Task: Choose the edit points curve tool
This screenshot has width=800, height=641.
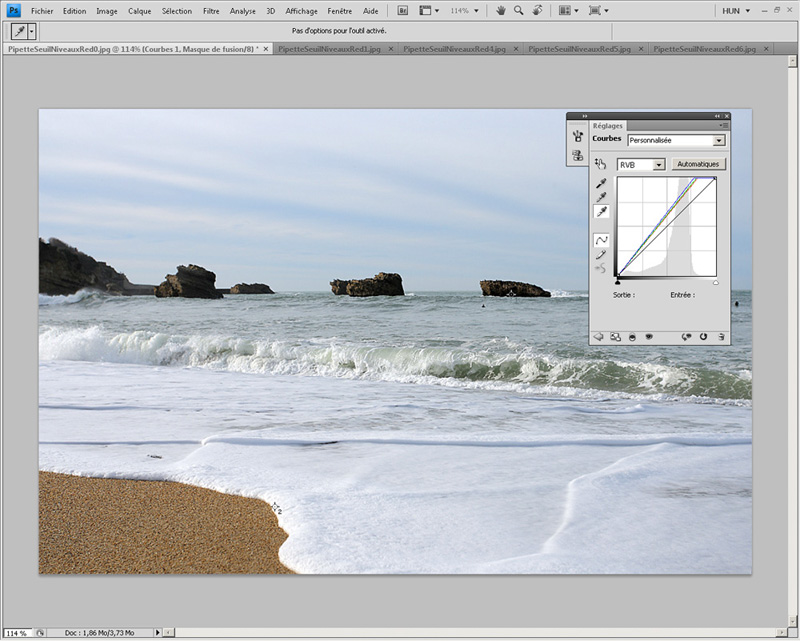Action: click(x=602, y=240)
